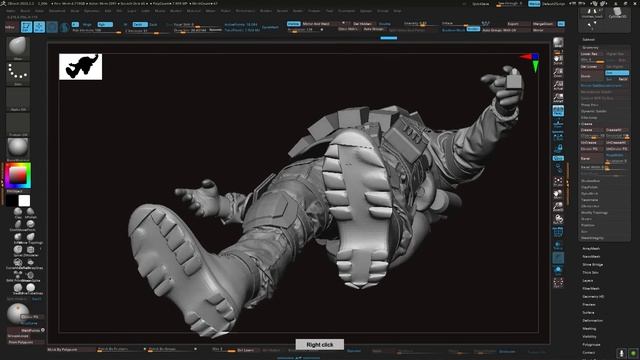
Task: Click the PolyF line fill icon
Action: coord(558,232)
